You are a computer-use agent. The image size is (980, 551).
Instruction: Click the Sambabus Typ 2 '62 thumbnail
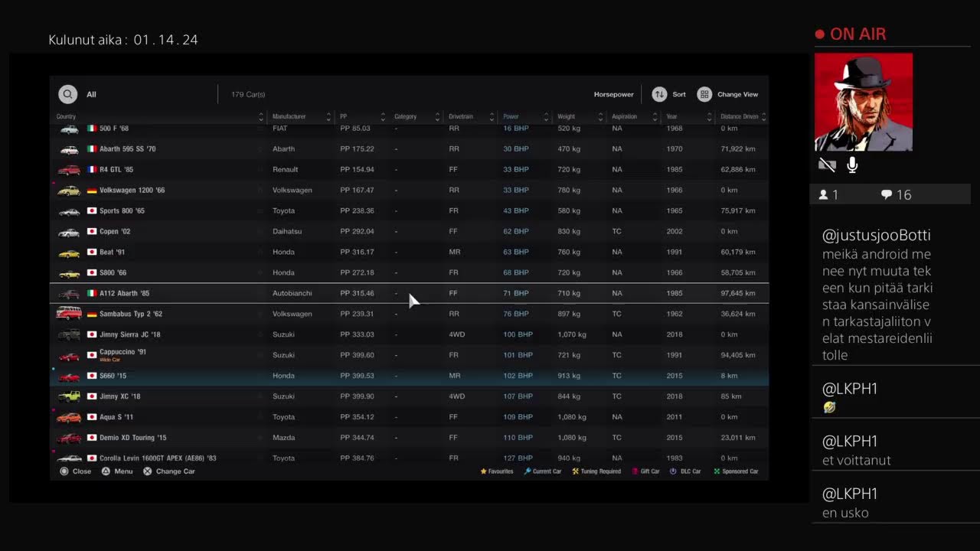69,313
